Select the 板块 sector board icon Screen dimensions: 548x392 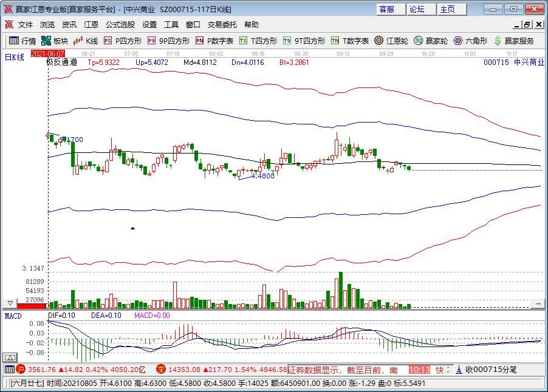[56, 41]
